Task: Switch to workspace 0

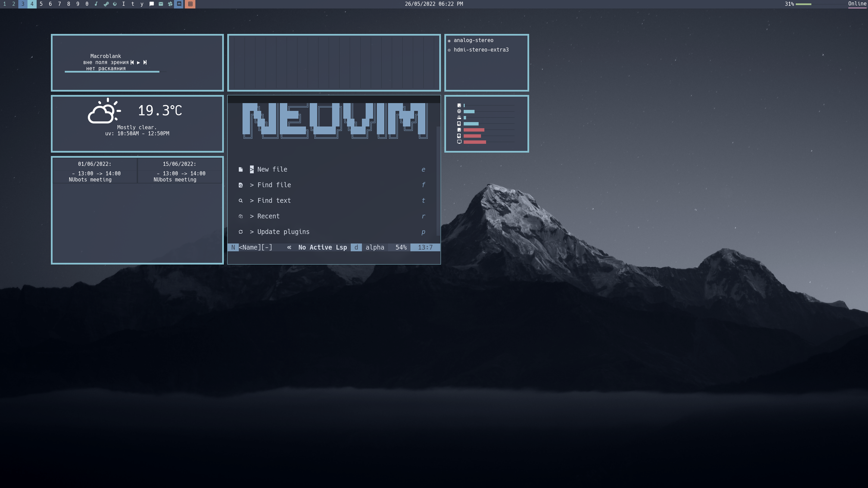Action: 87,4
